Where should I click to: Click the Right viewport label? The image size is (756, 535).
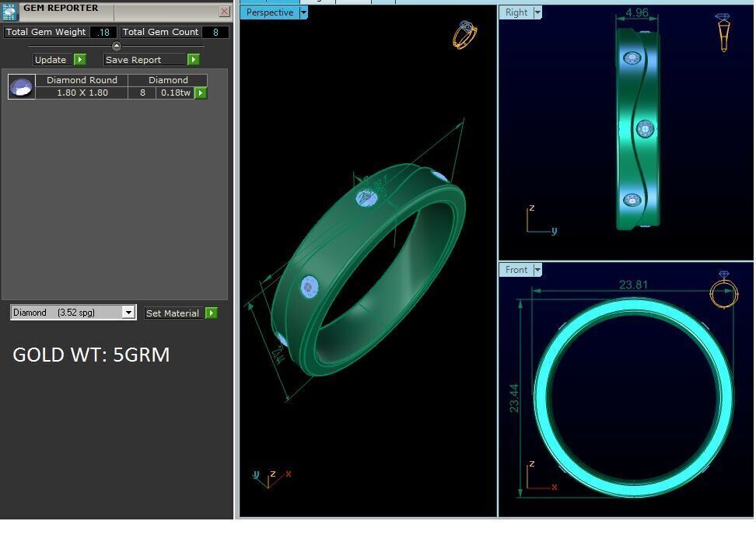[516, 12]
